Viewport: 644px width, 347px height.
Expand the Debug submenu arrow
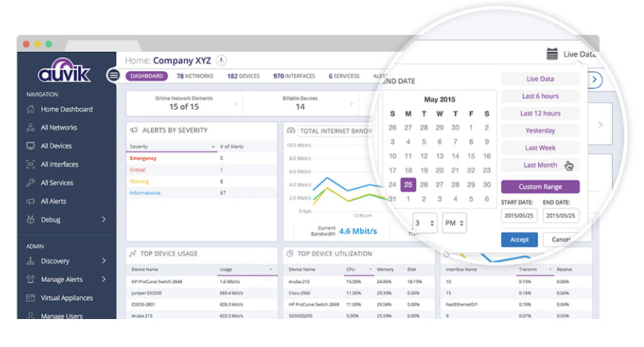pos(104,220)
